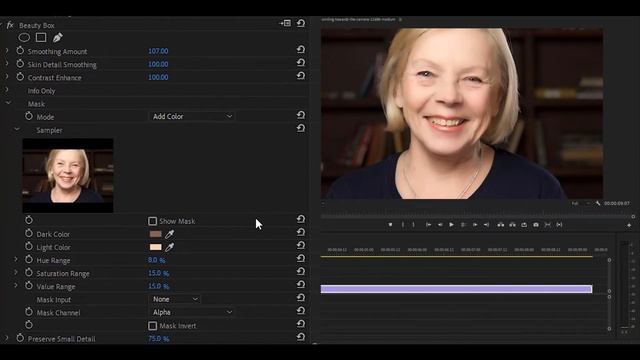The image size is (640, 360).
Task: Toggle animation stopwatch for Light Color
Action: tap(29, 247)
